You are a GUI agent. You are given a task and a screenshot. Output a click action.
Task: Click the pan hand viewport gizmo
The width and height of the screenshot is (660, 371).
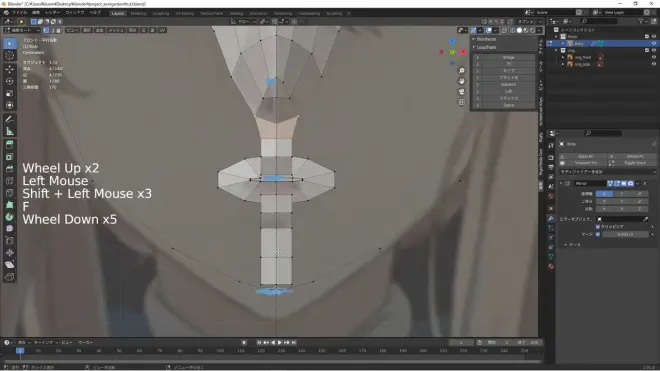tap(462, 81)
